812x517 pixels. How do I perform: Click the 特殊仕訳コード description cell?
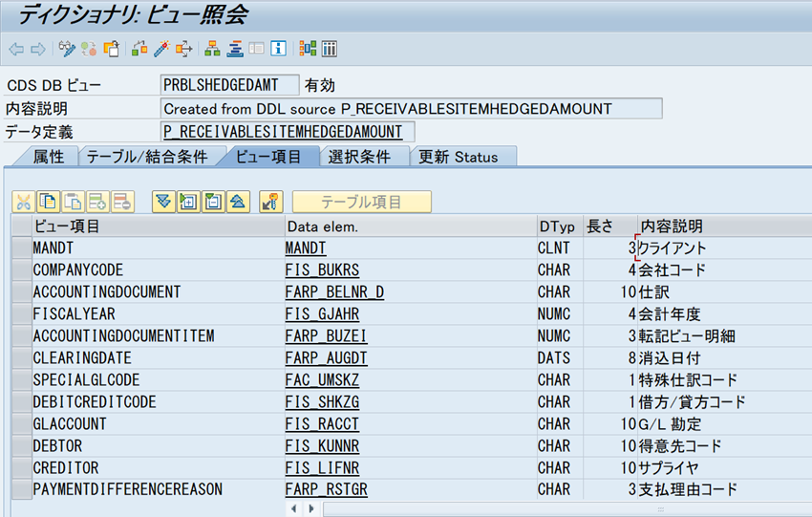point(724,379)
